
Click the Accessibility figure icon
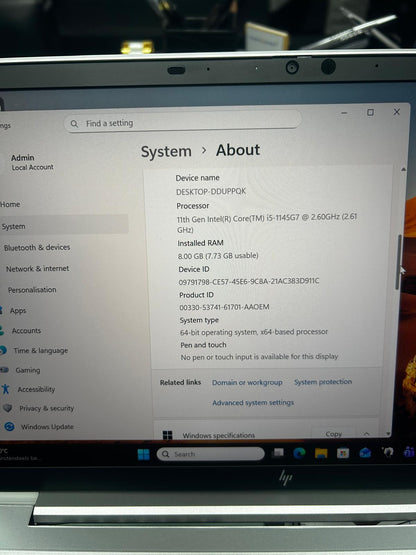[6, 389]
